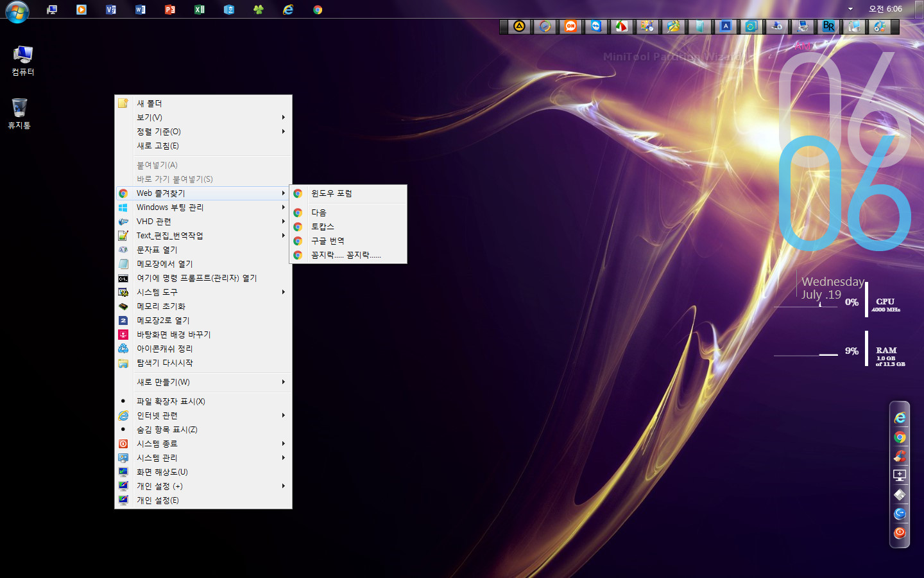
Task: Expand the 새로 만들기(W) submenu arrow
Action: coord(283,382)
